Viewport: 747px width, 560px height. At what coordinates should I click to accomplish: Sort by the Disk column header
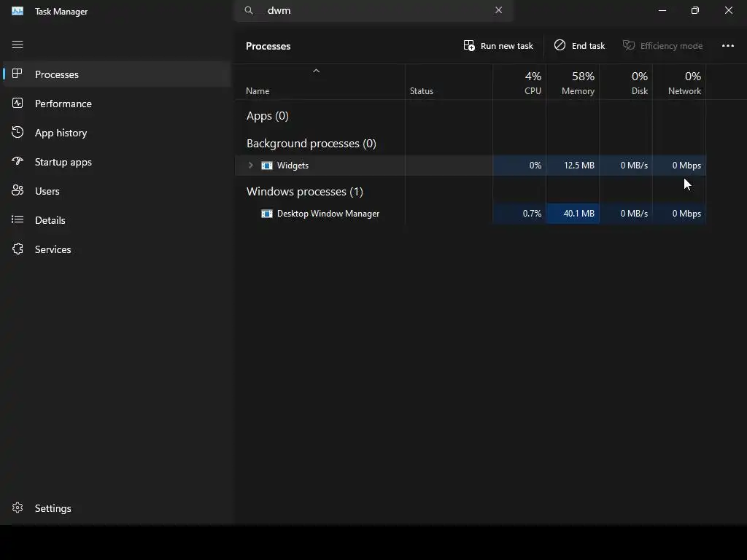coord(626,82)
